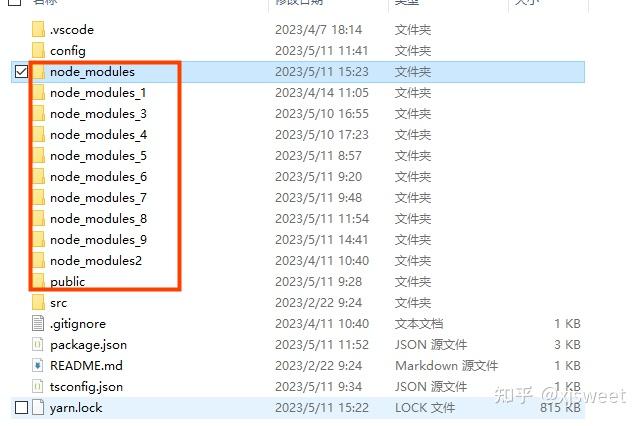Click the .vscode folder icon
642x426 pixels.
click(x=38, y=29)
